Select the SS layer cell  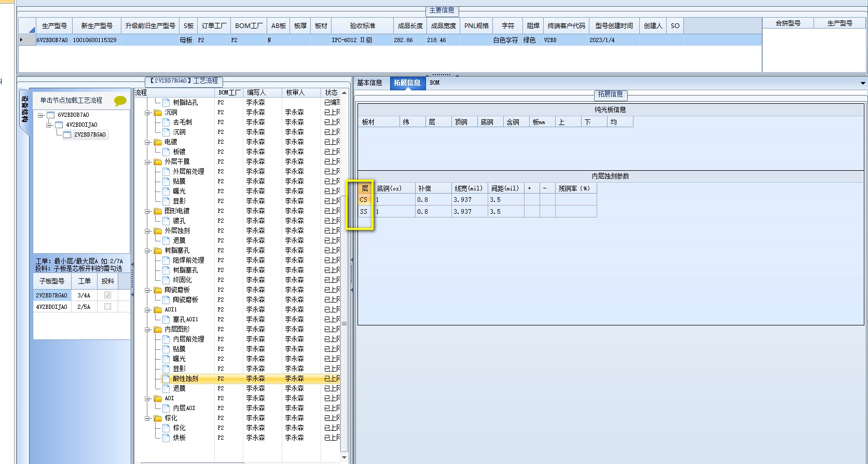coord(364,212)
